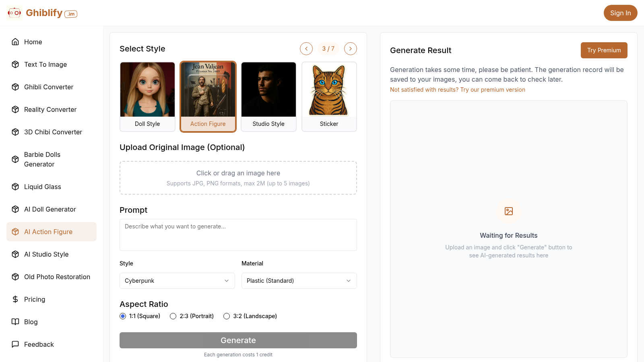Click the dollar sign icon beside Pricing
Image resolution: width=644 pixels, height=362 pixels.
click(15, 299)
